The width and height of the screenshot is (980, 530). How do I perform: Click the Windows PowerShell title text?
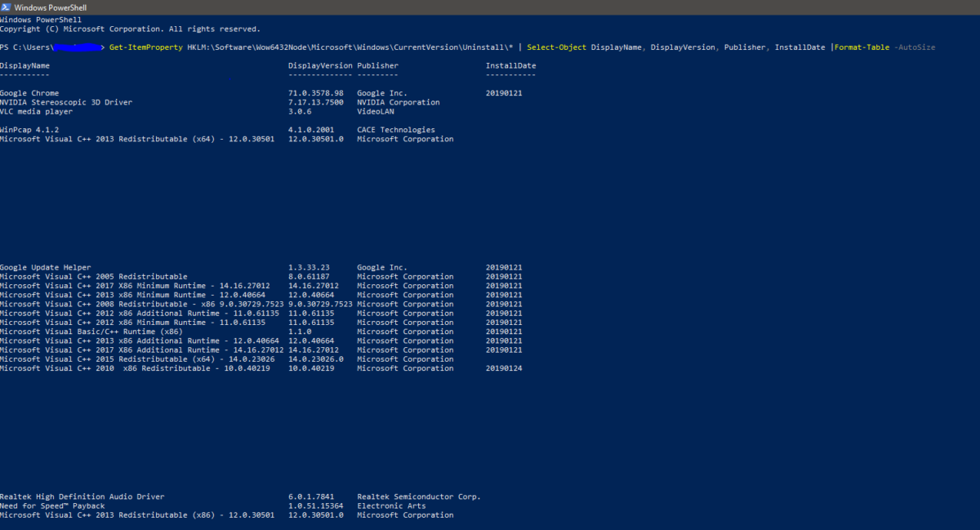pyautogui.click(x=49, y=7)
